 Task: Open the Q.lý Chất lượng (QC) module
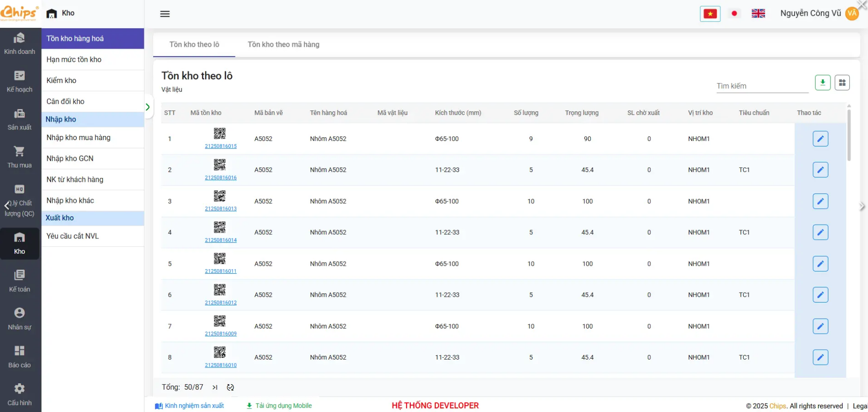coord(19,201)
